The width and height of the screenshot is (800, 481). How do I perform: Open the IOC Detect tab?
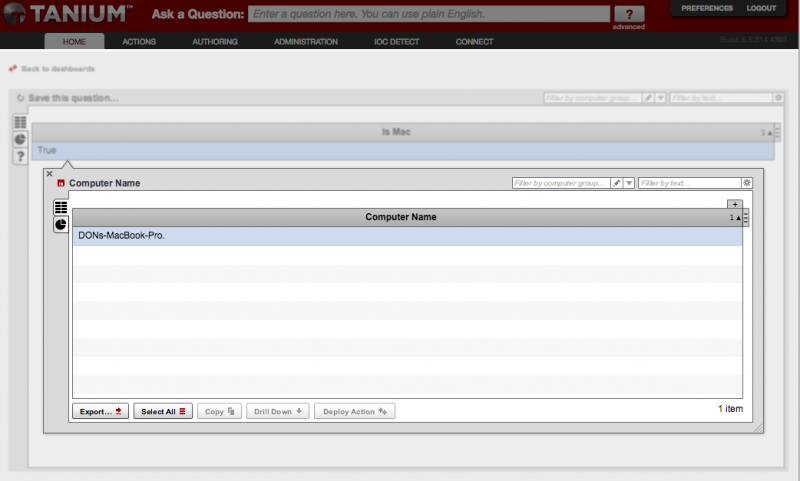pos(396,41)
